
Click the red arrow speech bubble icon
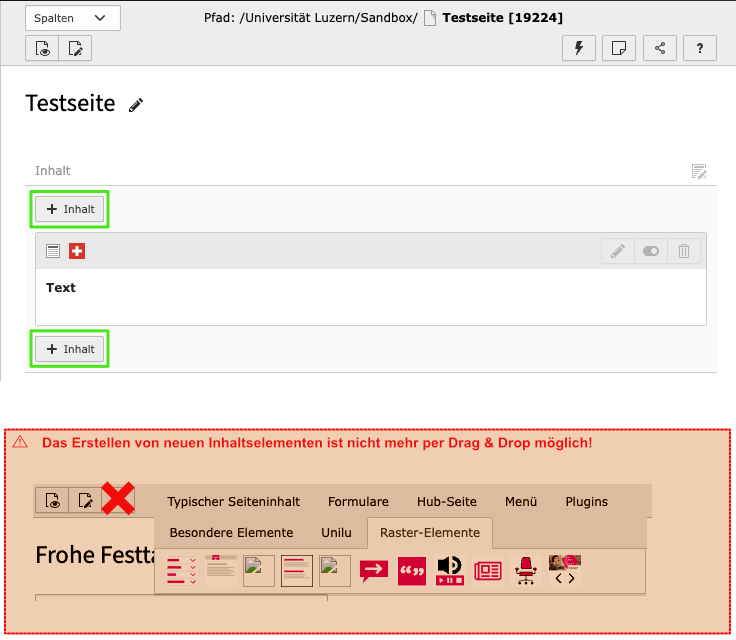point(374,571)
